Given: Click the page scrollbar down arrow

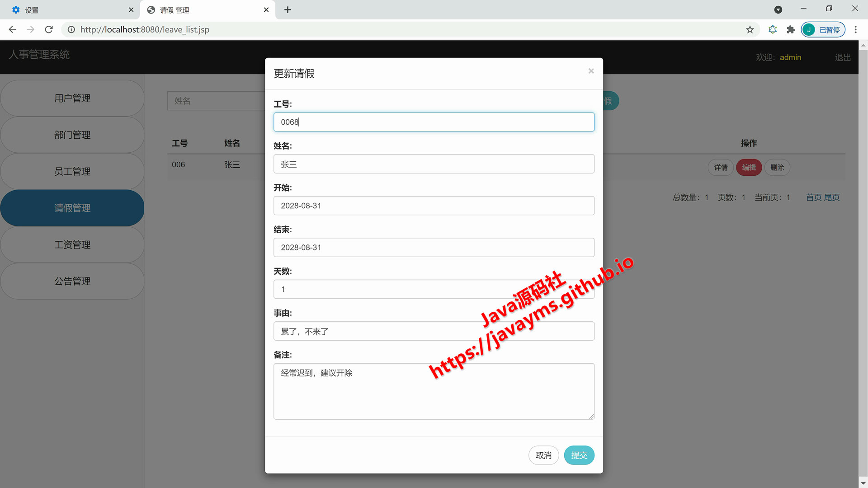Looking at the screenshot, I should 863,483.
